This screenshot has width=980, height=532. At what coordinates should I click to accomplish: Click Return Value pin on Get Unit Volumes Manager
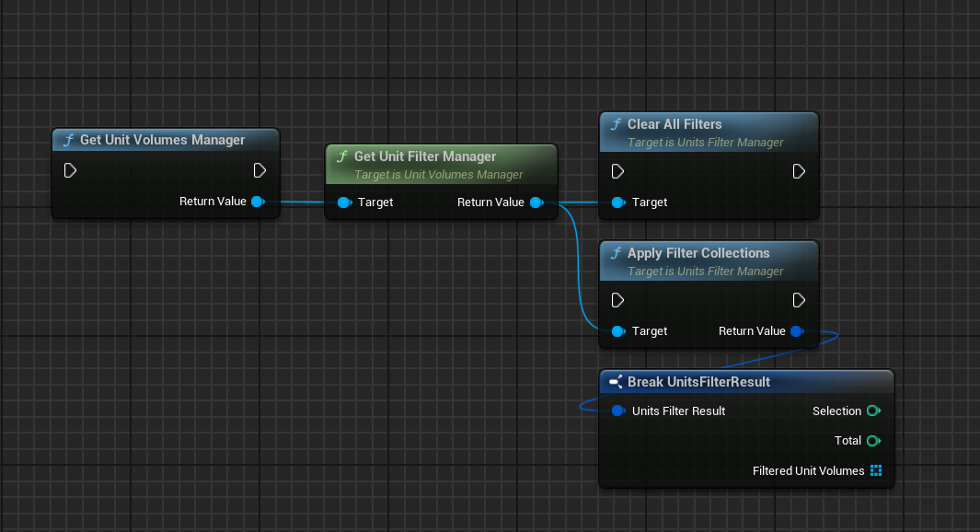point(258,202)
